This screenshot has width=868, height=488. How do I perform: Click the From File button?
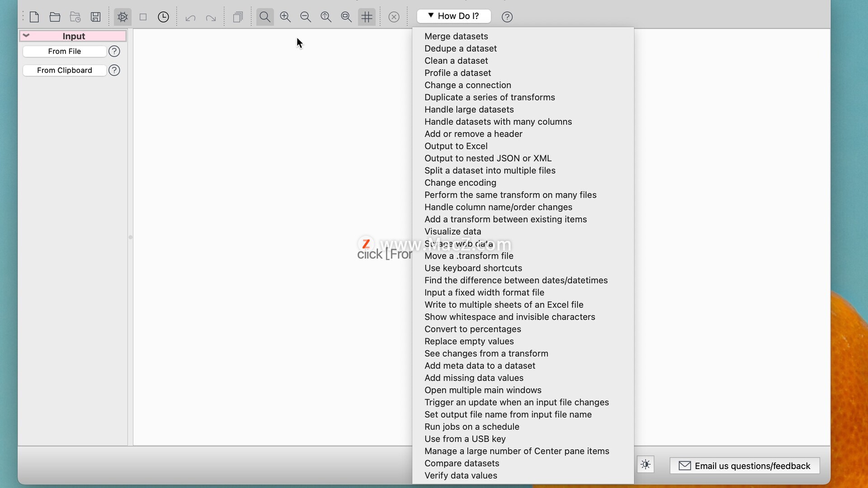[x=65, y=52]
